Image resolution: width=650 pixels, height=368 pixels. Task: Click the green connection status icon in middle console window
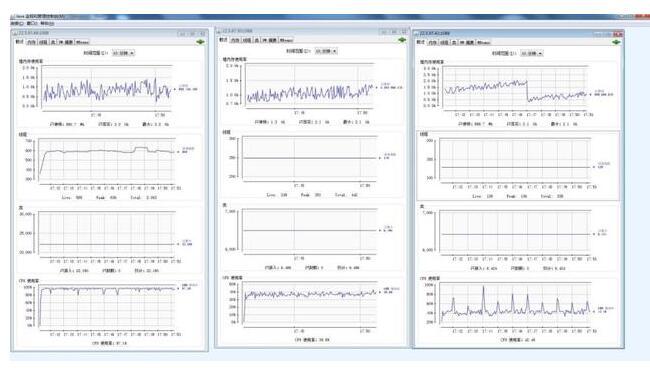pyautogui.click(x=402, y=40)
